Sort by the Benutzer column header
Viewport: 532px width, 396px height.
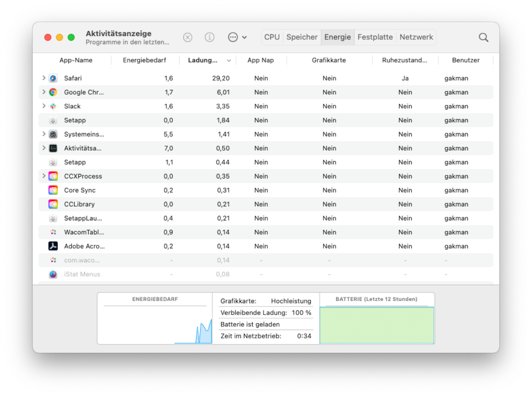[465, 60]
